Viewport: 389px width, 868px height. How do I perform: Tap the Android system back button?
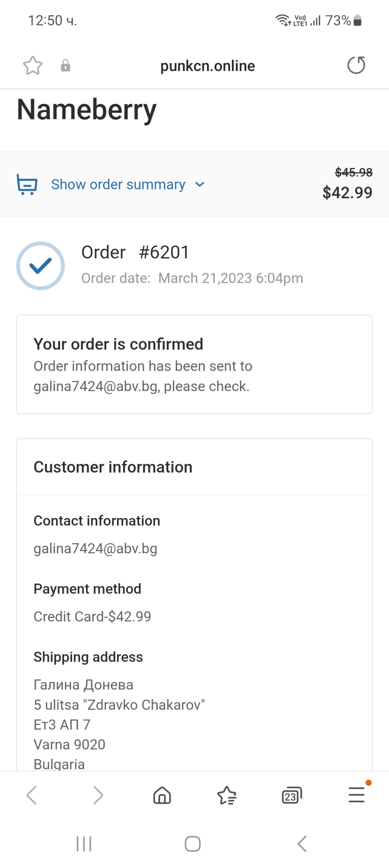[302, 844]
